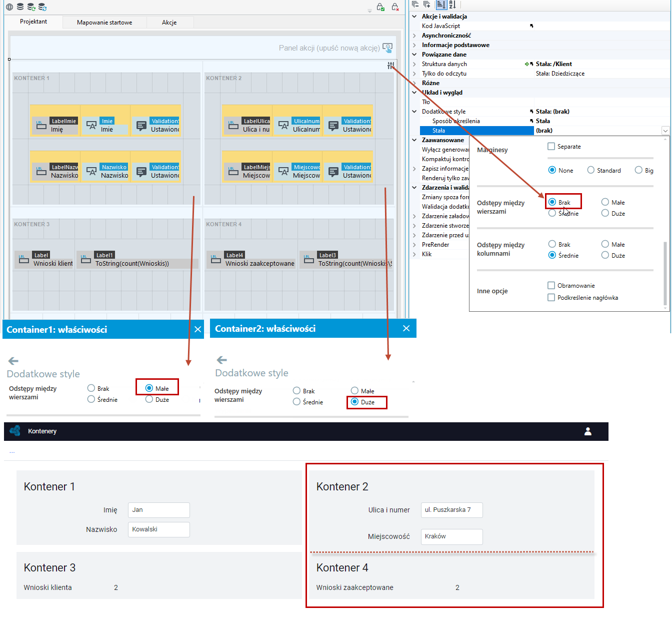Click the Kontenery application logo
This screenshot has height=632, width=672.
click(x=15, y=431)
